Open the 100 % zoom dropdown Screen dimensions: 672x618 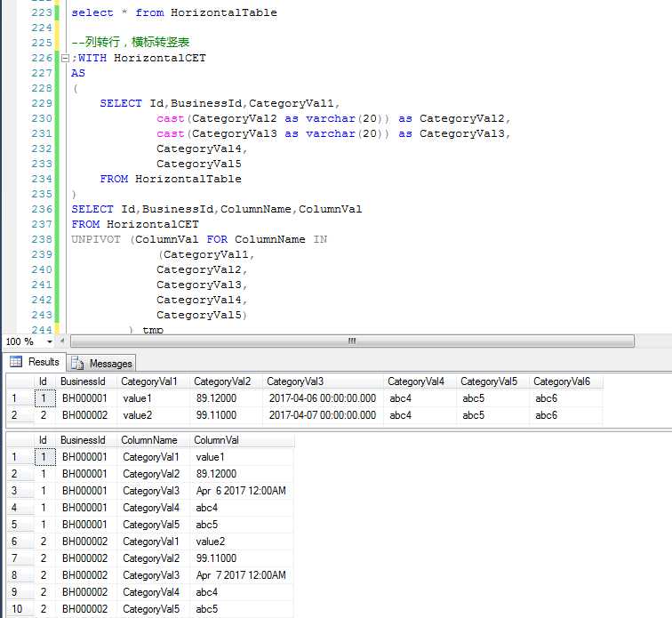click(50, 341)
